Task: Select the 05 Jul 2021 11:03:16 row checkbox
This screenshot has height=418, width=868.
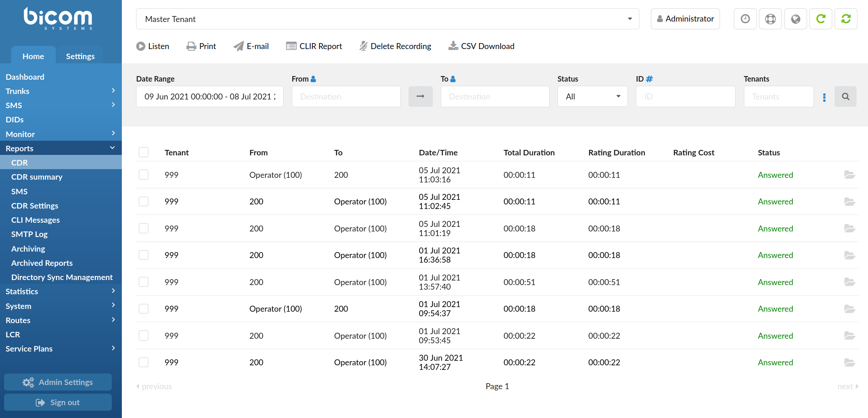Action: (x=144, y=175)
